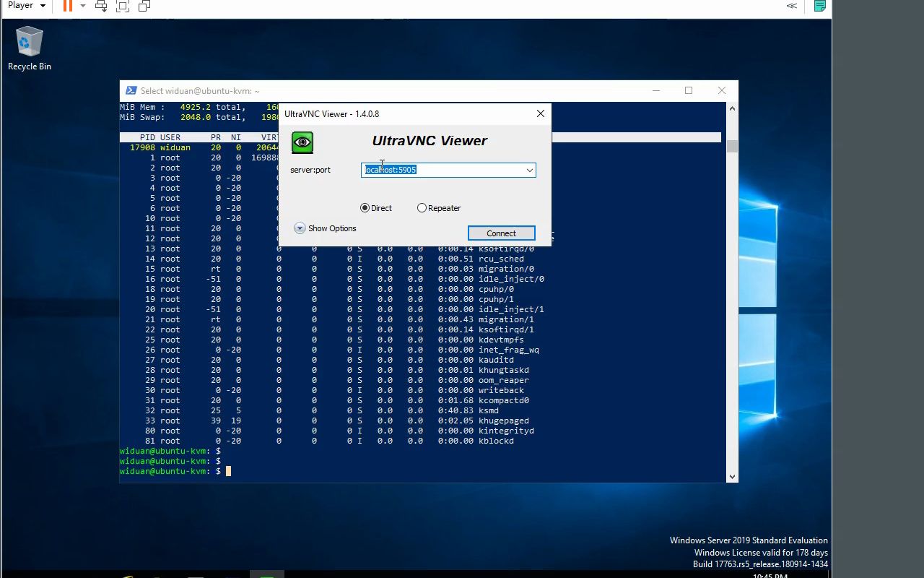Click the 'oom_reaper' process name

pos(504,380)
